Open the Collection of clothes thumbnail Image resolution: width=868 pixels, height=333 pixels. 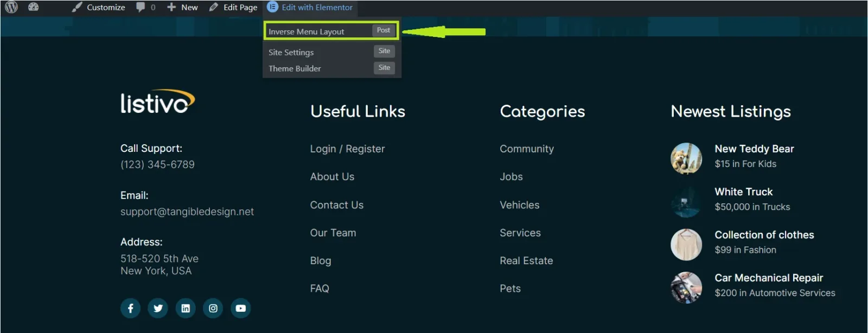click(686, 245)
